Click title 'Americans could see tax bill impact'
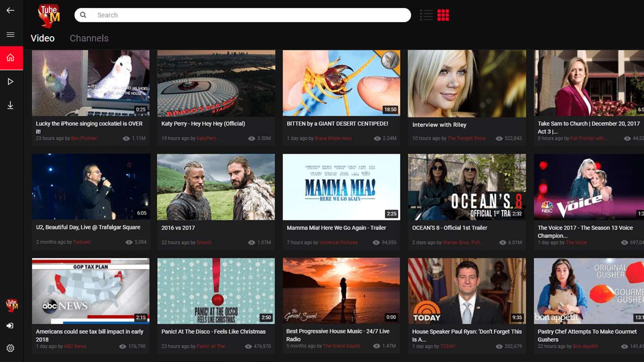 (89, 336)
